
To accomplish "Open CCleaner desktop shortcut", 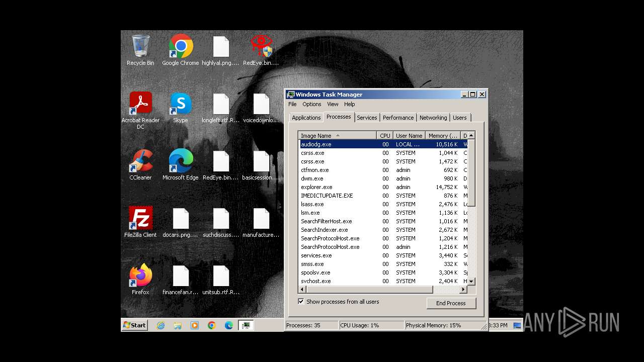I will click(140, 164).
